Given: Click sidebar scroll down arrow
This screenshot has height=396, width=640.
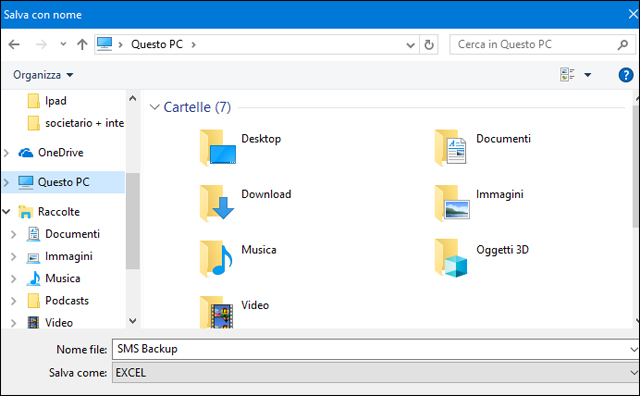Looking at the screenshot, I should (133, 321).
